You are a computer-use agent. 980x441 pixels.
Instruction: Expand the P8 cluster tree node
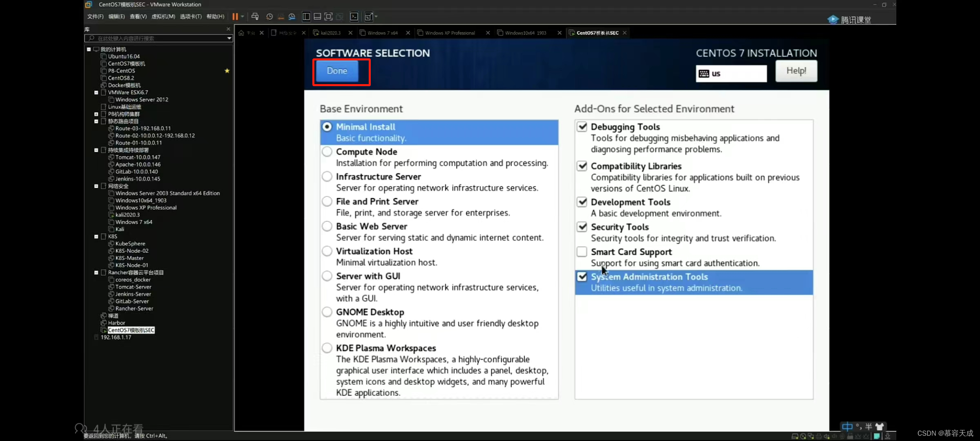[96, 114]
